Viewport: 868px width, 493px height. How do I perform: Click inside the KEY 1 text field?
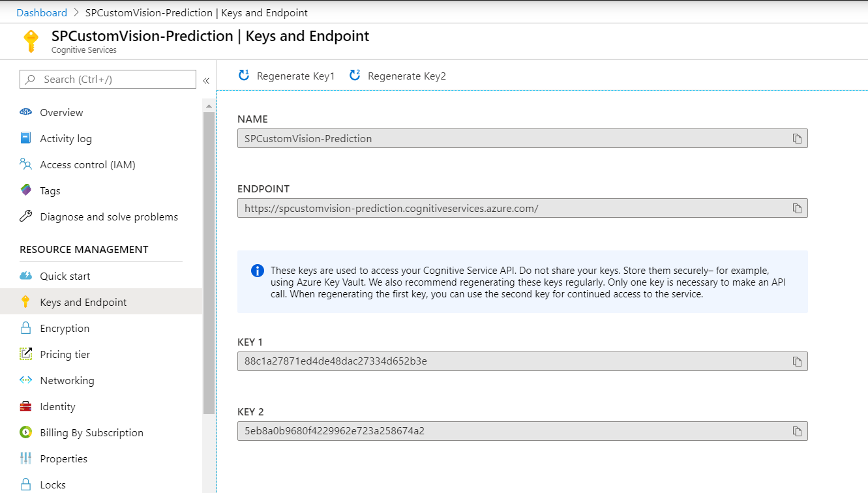pos(509,361)
